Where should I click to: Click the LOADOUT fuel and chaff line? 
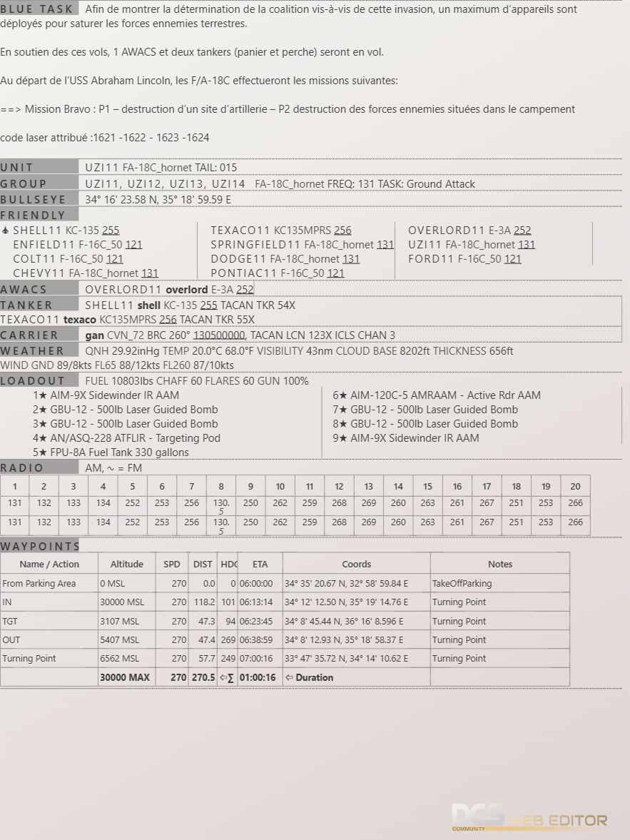point(197,381)
